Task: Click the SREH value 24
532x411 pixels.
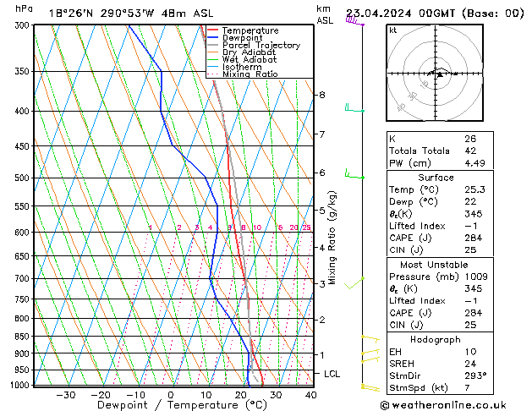Action: [x=470, y=364]
